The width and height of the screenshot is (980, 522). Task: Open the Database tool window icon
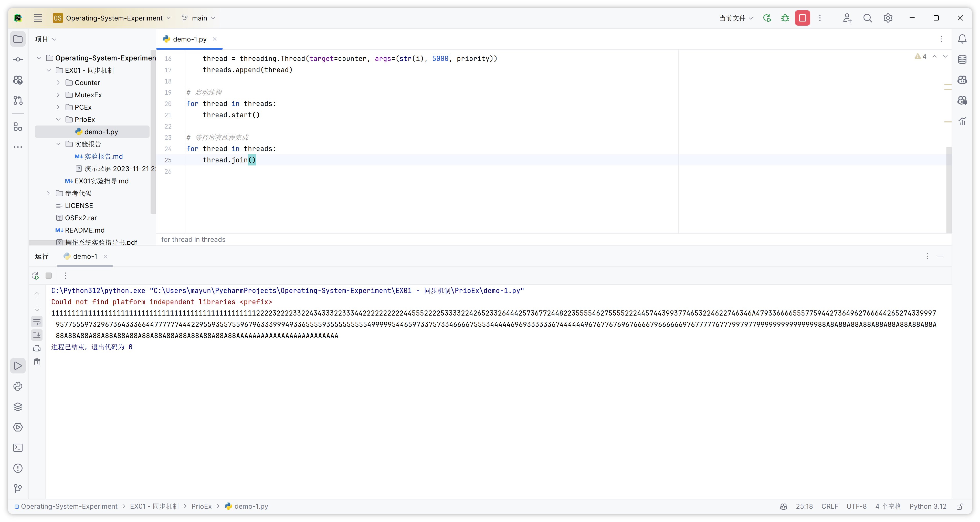962,59
